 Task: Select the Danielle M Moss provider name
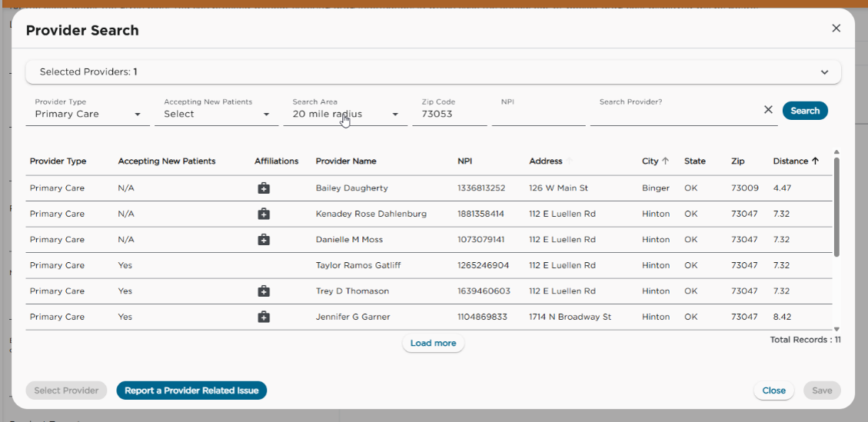click(x=349, y=240)
